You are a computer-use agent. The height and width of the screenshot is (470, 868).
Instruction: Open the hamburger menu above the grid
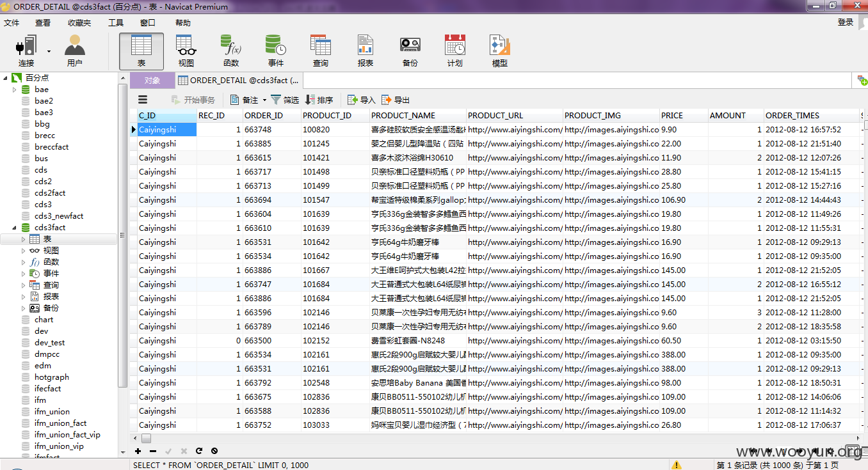coord(143,100)
